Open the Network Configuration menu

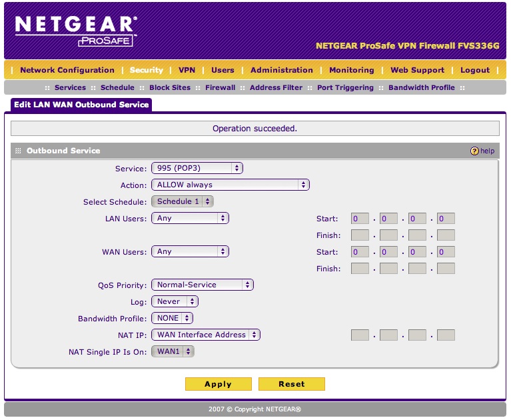pos(67,70)
